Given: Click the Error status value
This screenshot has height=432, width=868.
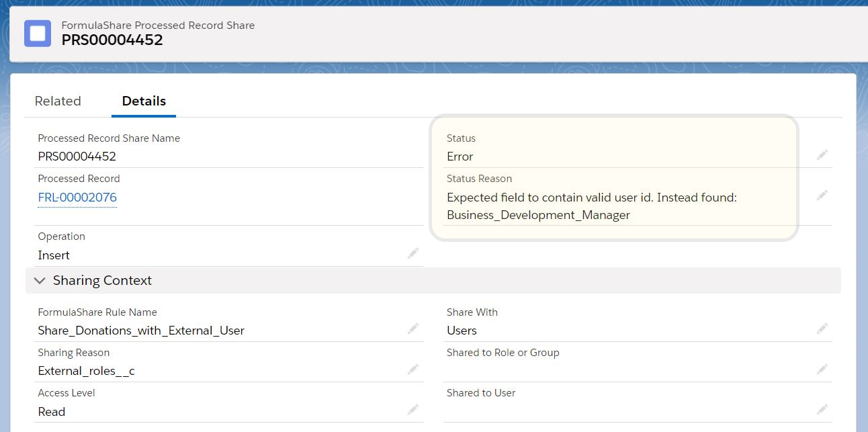Looking at the screenshot, I should click(460, 157).
